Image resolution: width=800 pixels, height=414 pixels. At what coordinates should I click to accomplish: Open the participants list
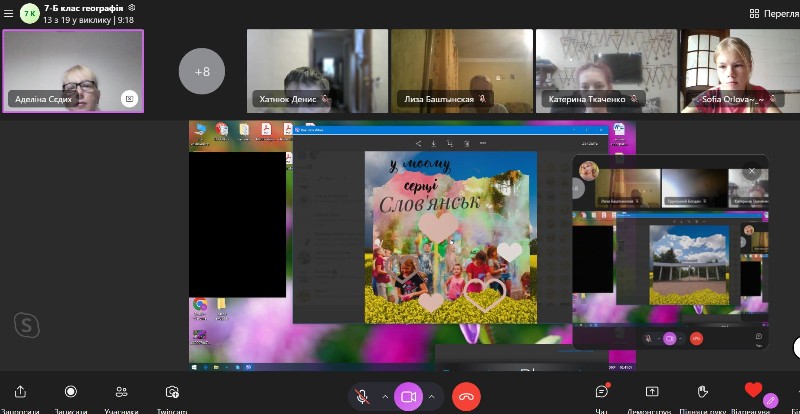point(121,392)
